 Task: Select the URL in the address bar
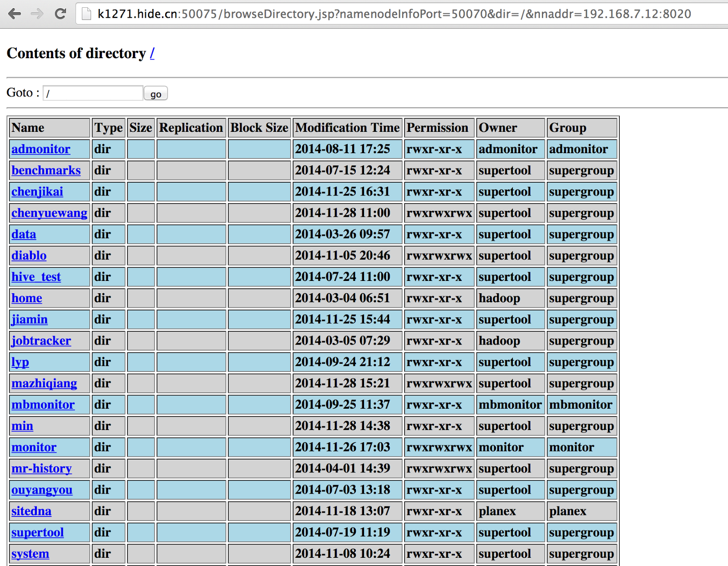394,14
